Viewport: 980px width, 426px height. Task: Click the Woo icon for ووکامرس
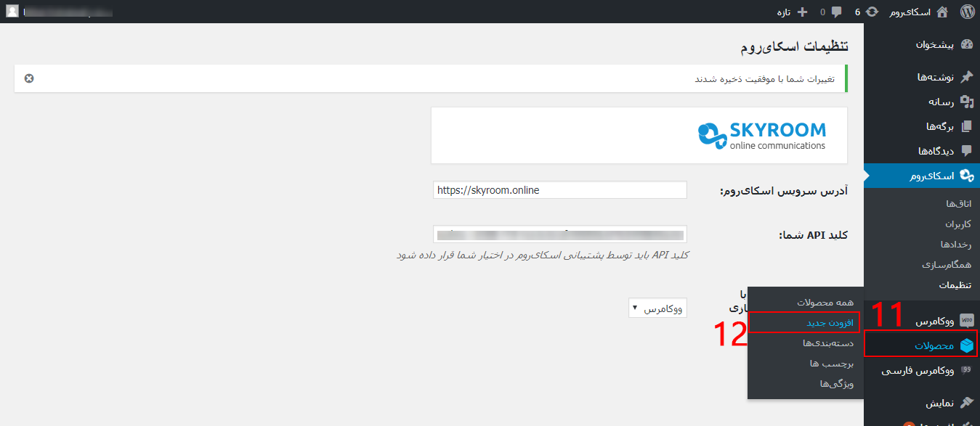click(966, 321)
